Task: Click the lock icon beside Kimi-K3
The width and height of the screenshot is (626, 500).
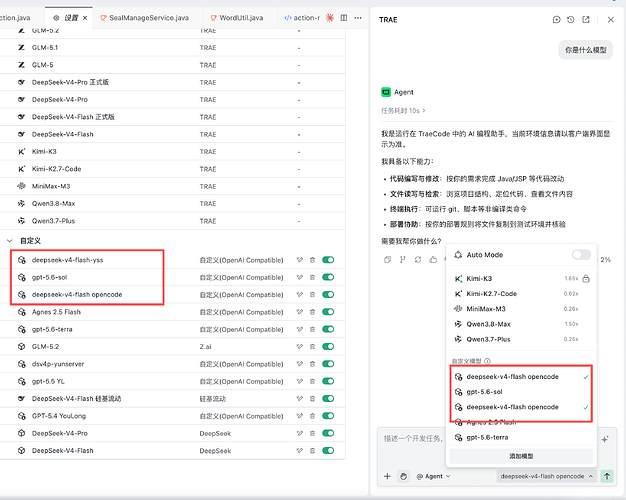Action: [586, 278]
